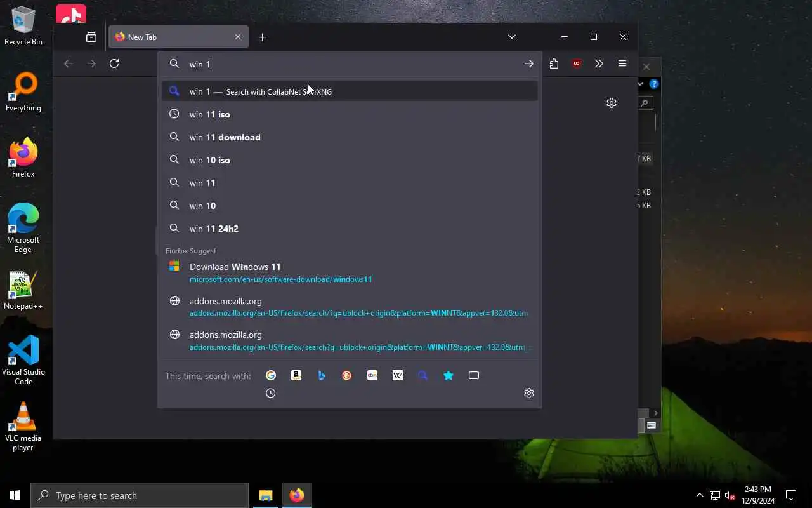
Task: Open addons.mozilla.org suggestion ending with '&utm_'
Action: point(350,340)
